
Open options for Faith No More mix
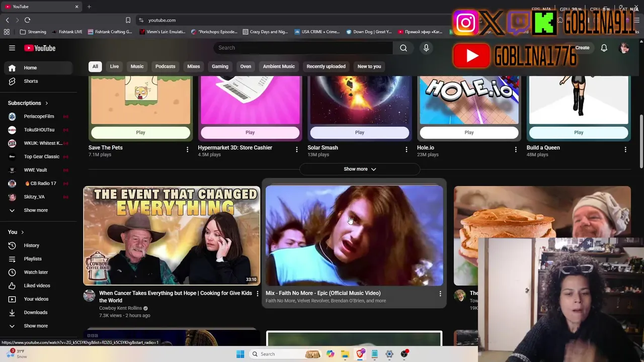(440, 294)
